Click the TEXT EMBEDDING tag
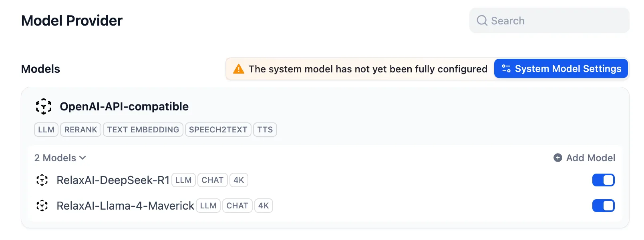The image size is (644, 240). pyautogui.click(x=143, y=130)
